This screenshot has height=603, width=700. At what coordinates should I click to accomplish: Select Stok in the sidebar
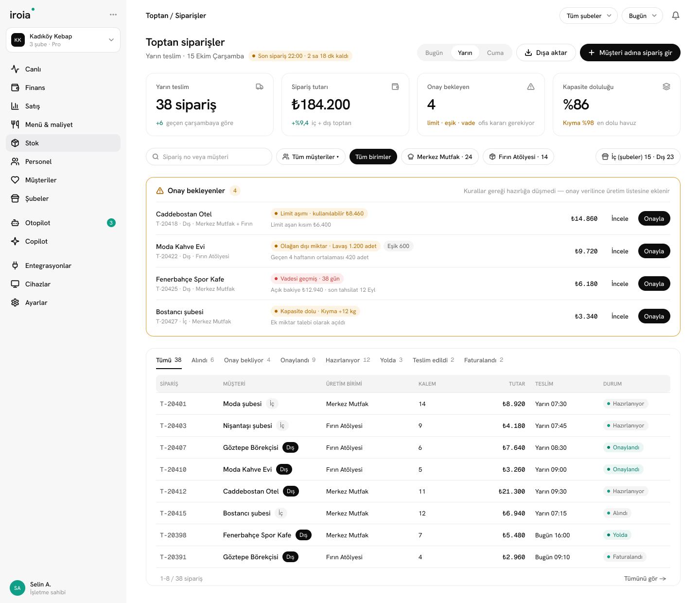tap(63, 143)
